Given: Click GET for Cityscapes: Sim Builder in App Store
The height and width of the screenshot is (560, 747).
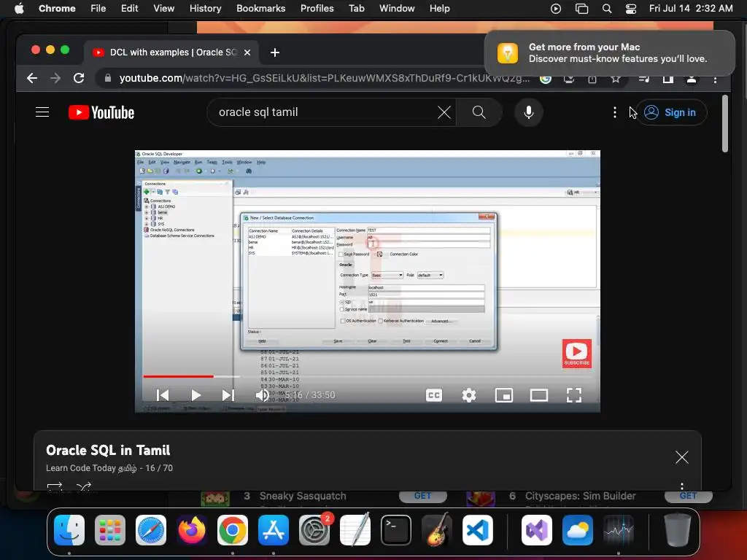Looking at the screenshot, I should click(689, 496).
